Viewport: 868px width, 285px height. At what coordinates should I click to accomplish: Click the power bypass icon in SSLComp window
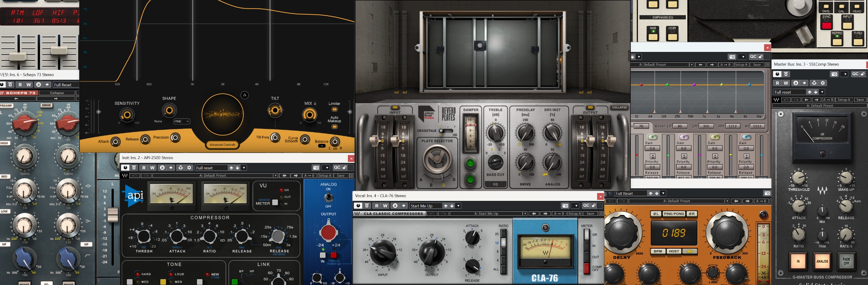point(777,74)
